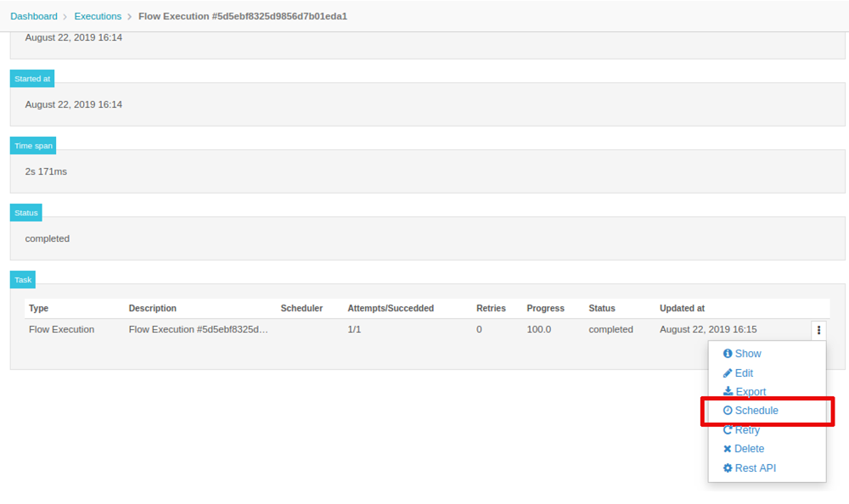Click the clock icon beside Schedule
849x504 pixels.
click(728, 411)
